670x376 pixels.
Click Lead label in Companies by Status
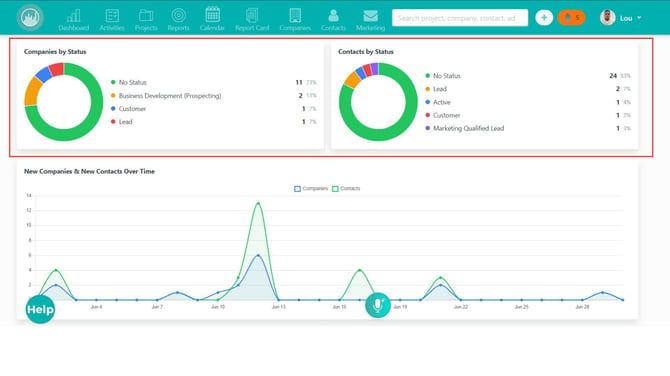click(x=126, y=122)
